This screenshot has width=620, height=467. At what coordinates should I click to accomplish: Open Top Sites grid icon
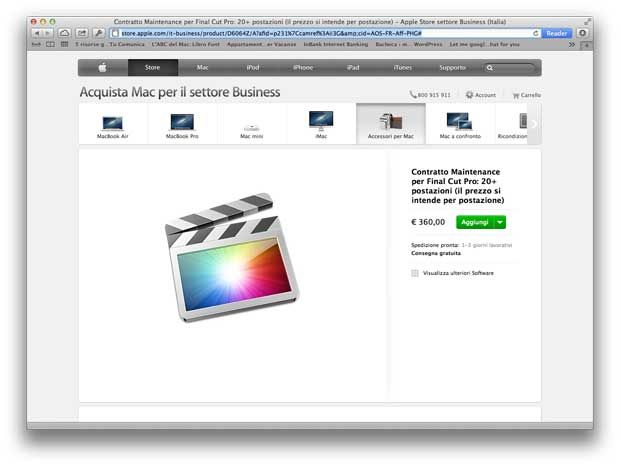[x=64, y=44]
